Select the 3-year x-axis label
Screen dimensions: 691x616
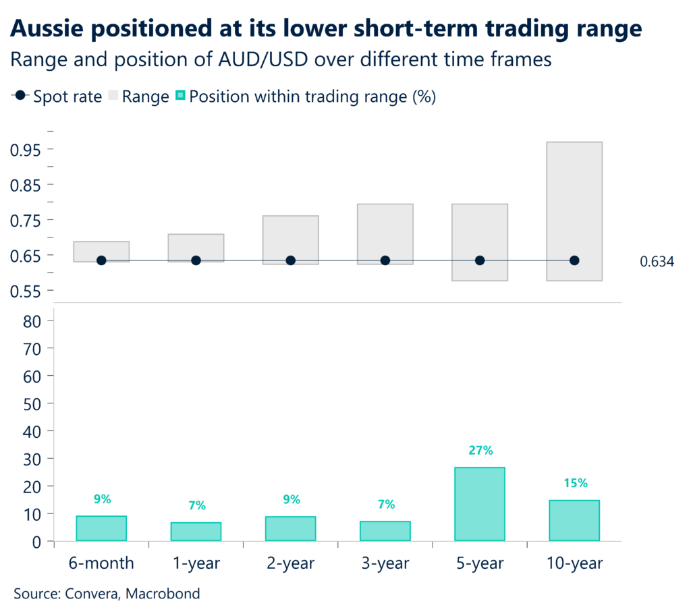tap(385, 563)
